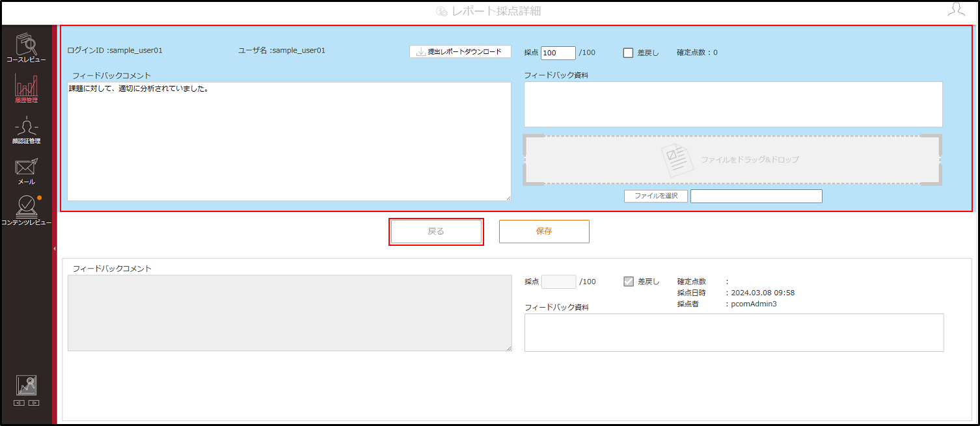Click 提出レポートダウンロード button
980x426 pixels.
pos(460,52)
